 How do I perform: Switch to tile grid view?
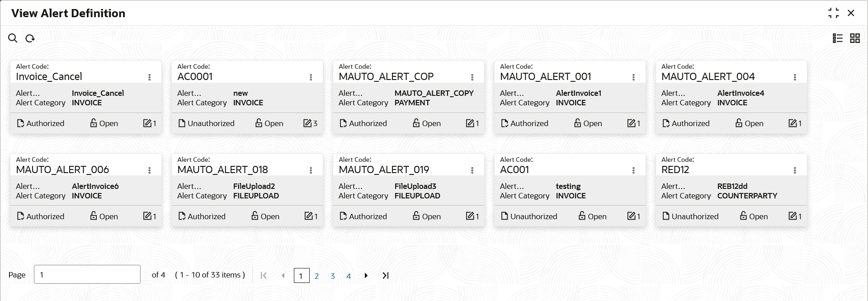855,38
